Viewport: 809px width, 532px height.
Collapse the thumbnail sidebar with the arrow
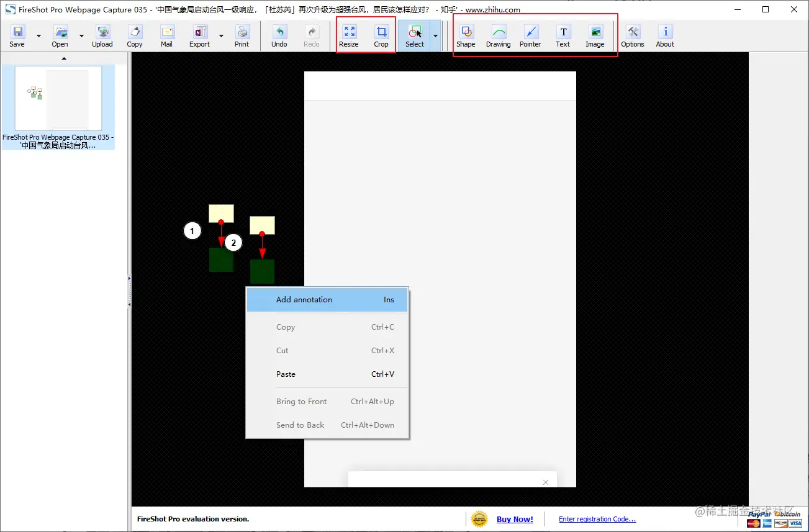[x=64, y=58]
